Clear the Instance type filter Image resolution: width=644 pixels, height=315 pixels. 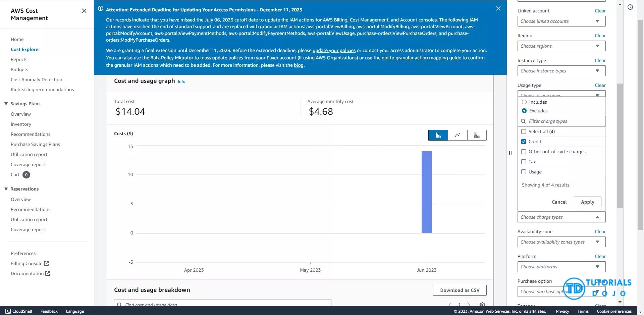(600, 60)
